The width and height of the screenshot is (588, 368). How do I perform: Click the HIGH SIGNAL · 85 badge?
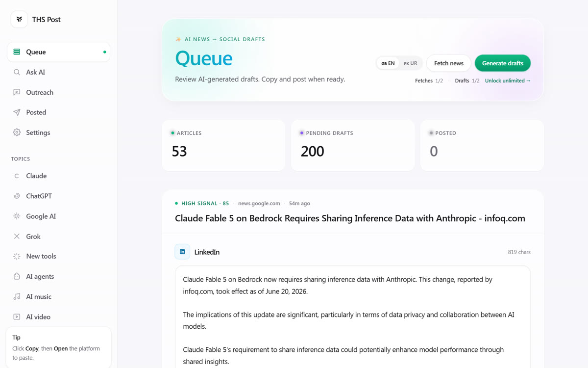(x=202, y=203)
